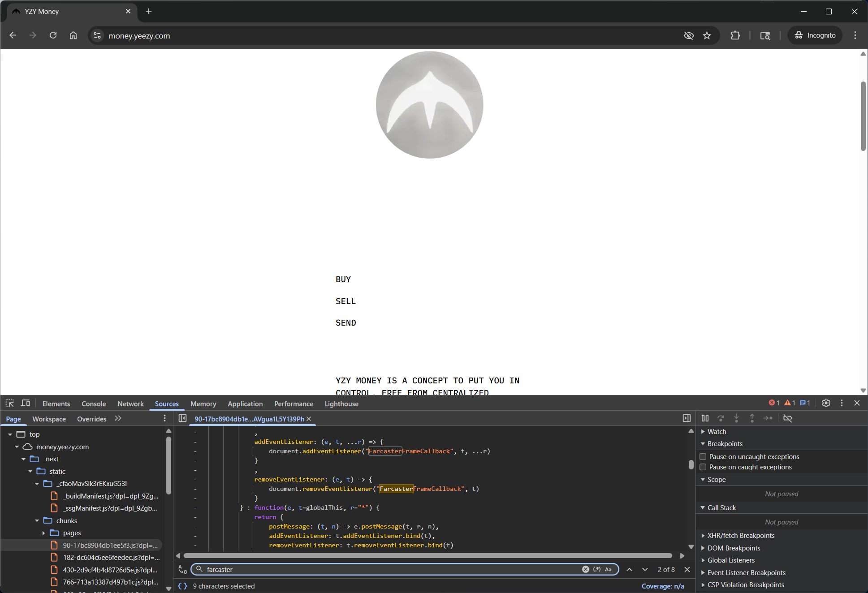868x593 pixels.
Task: Expand the XHR/fetch Breakpoints section
Action: click(x=741, y=535)
